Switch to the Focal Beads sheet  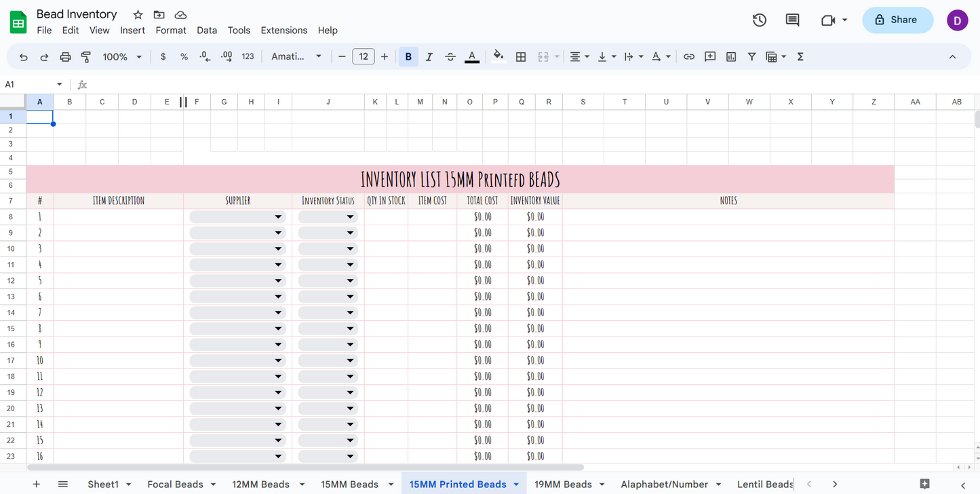(175, 484)
